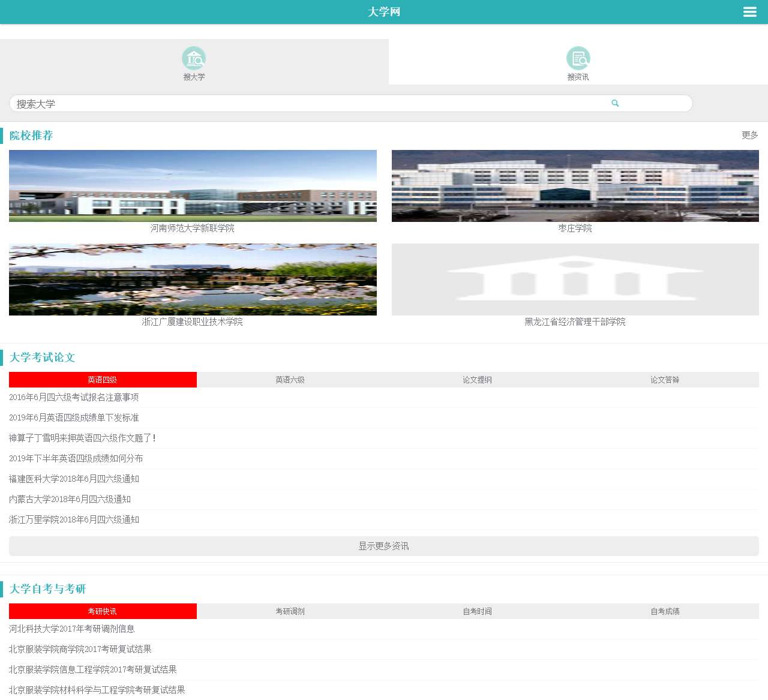The image size is (768, 700).
Task: Open the hamburger menu icon
Action: (749, 12)
